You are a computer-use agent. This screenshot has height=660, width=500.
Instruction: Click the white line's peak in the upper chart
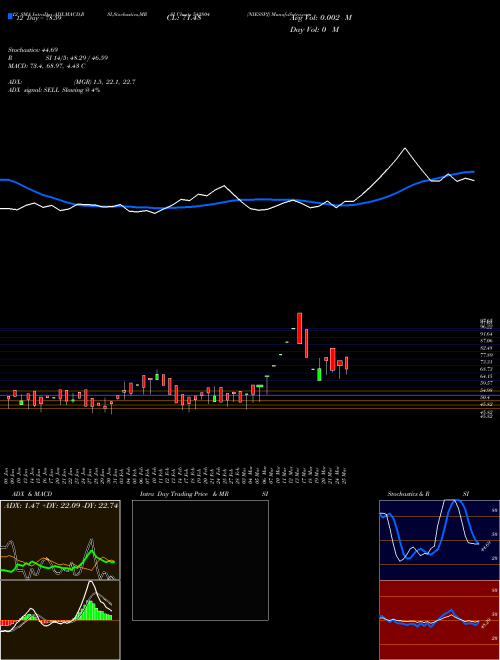coord(405,148)
